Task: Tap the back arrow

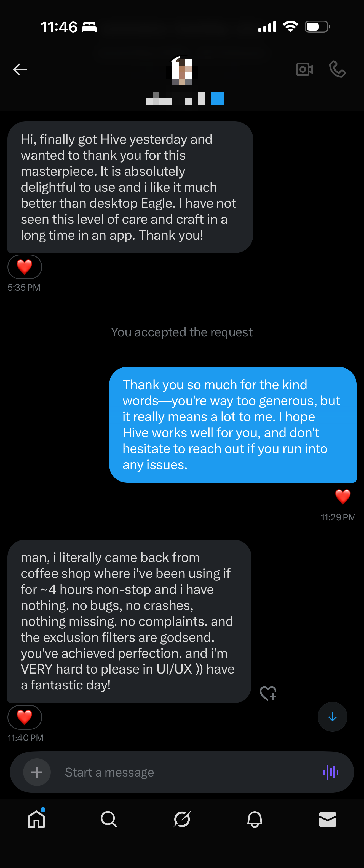Action: point(20,69)
